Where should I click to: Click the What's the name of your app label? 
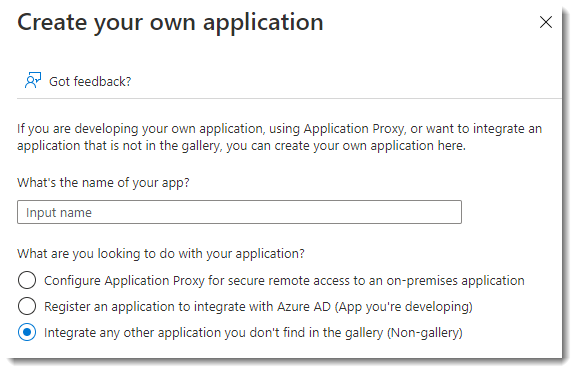click(x=103, y=182)
